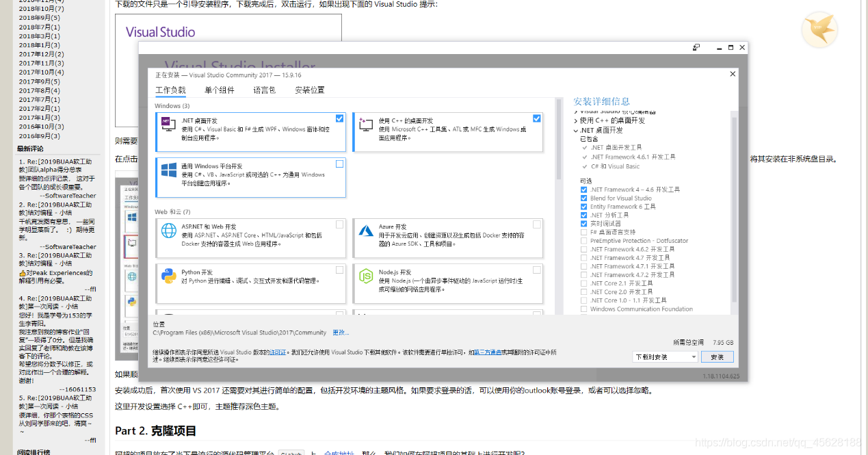
Task: Switch to the 安装位置 tab
Action: (x=310, y=90)
